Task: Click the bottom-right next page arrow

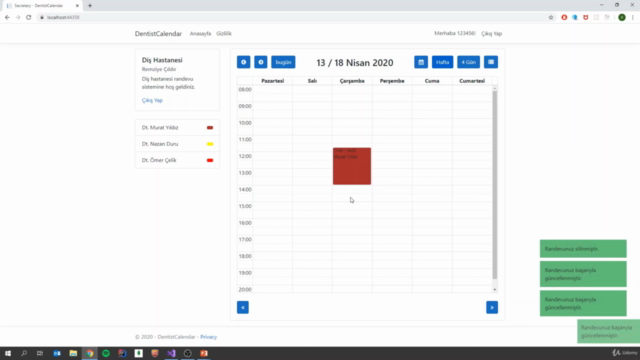Action: (492, 307)
